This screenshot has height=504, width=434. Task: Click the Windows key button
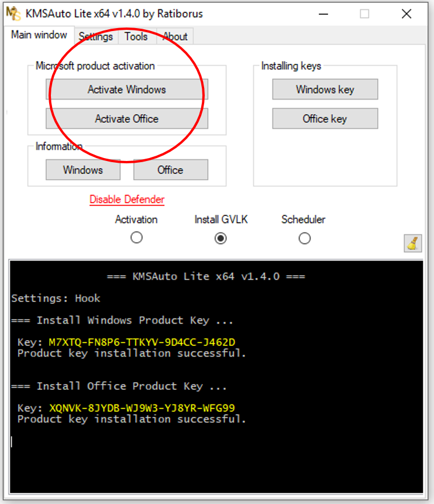(325, 90)
